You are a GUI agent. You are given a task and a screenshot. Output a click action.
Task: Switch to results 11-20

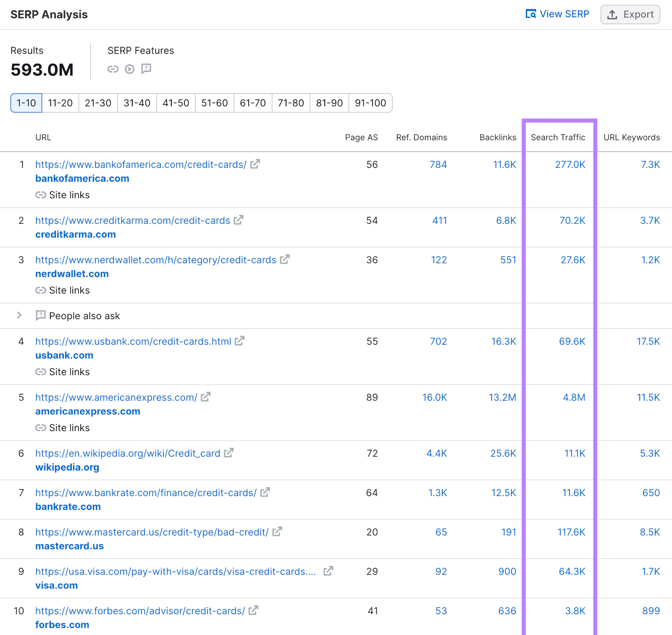(x=60, y=103)
